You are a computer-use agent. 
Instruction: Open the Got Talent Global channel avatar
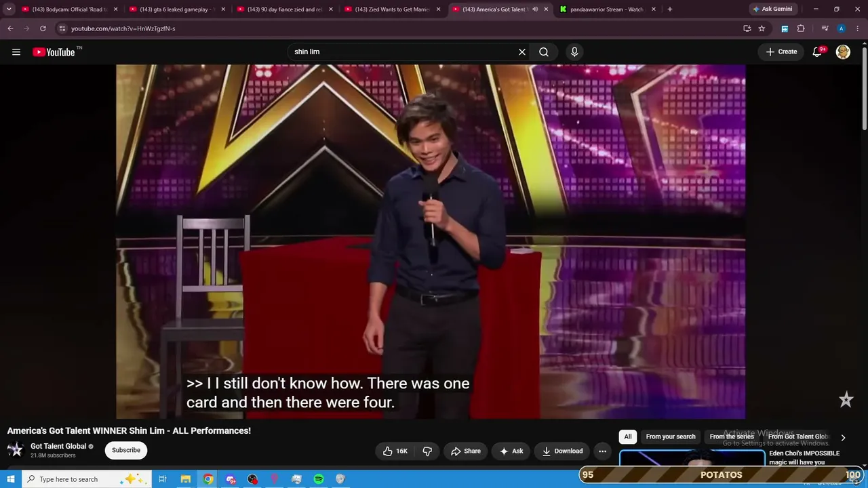[x=15, y=450]
